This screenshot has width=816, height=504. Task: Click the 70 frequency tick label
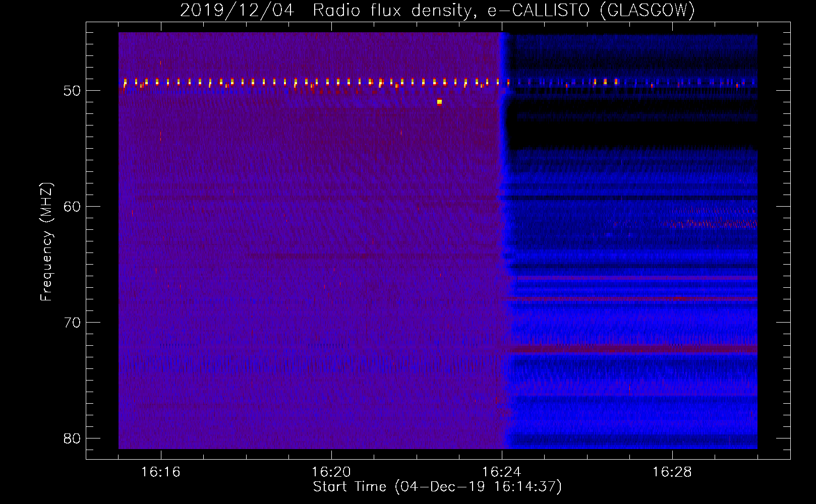point(73,323)
